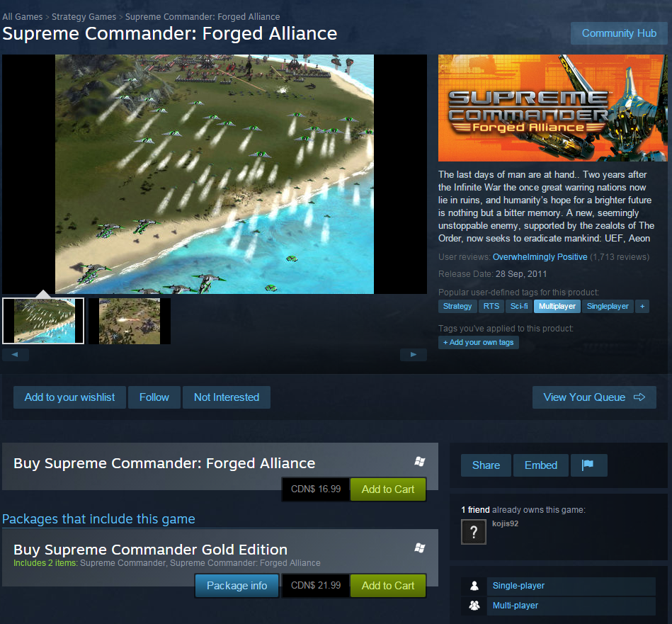
Task: Click the report flag icon button
Action: [588, 465]
